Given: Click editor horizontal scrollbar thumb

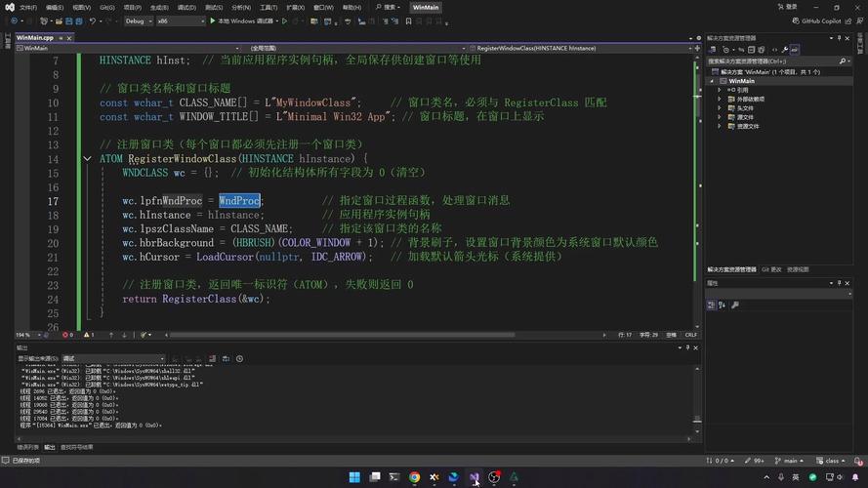Looking at the screenshot, I should click(342, 335).
